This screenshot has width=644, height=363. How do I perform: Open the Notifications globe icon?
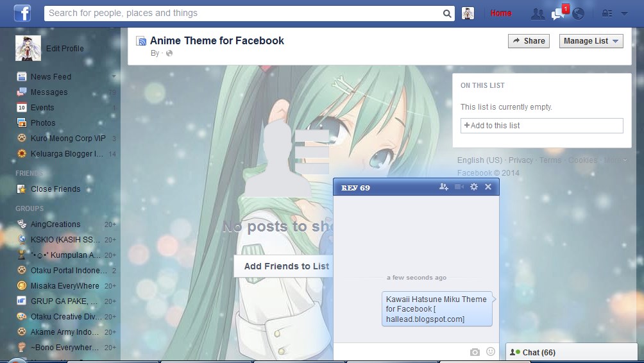point(578,14)
